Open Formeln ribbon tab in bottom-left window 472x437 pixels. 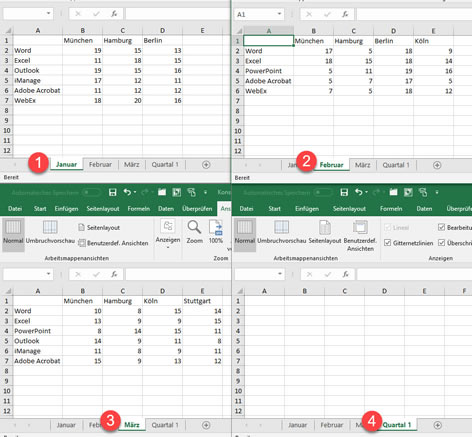[139, 209]
